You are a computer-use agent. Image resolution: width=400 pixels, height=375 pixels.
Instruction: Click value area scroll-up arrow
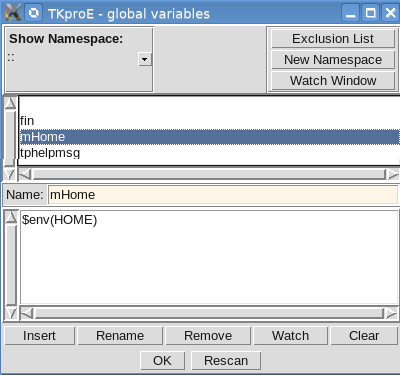click(x=11, y=217)
